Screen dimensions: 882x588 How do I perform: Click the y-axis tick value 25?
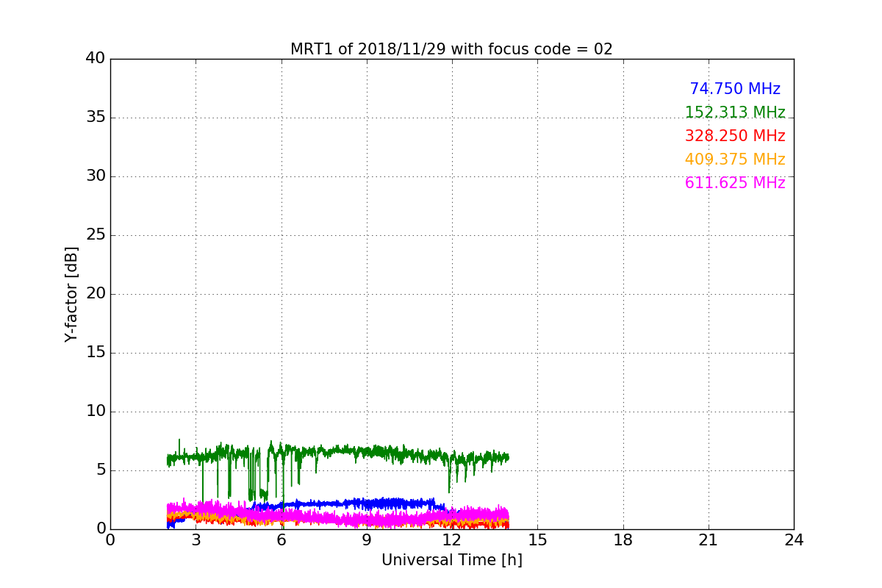(x=96, y=235)
